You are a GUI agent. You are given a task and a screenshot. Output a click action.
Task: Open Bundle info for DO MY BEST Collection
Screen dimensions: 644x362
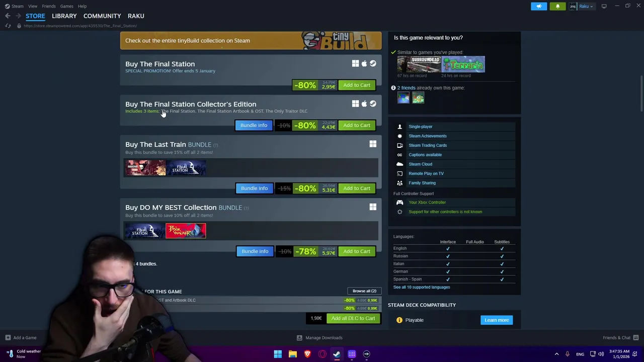pyautogui.click(x=255, y=251)
